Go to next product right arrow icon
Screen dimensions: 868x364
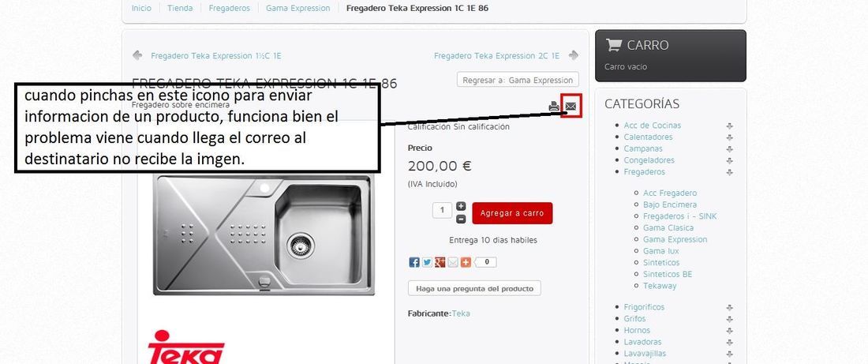[x=574, y=55]
